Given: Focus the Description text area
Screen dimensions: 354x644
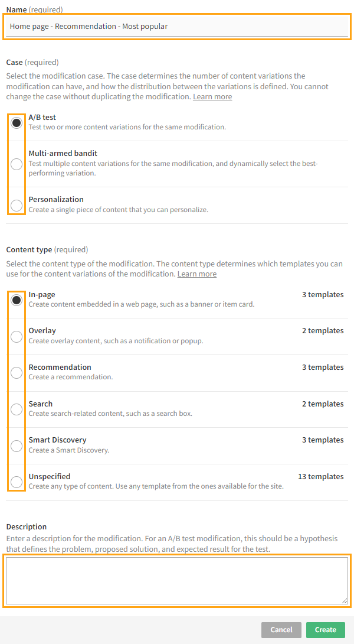Looking at the screenshot, I should click(177, 580).
